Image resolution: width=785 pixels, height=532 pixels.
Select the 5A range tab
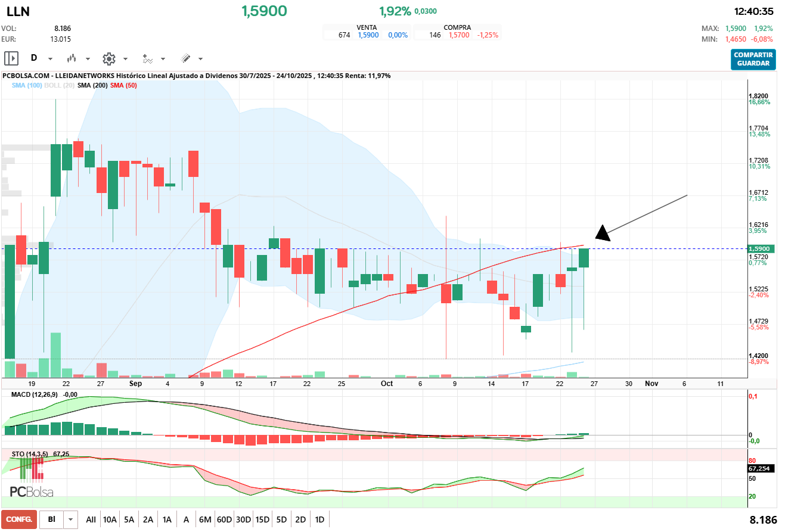[x=129, y=519]
